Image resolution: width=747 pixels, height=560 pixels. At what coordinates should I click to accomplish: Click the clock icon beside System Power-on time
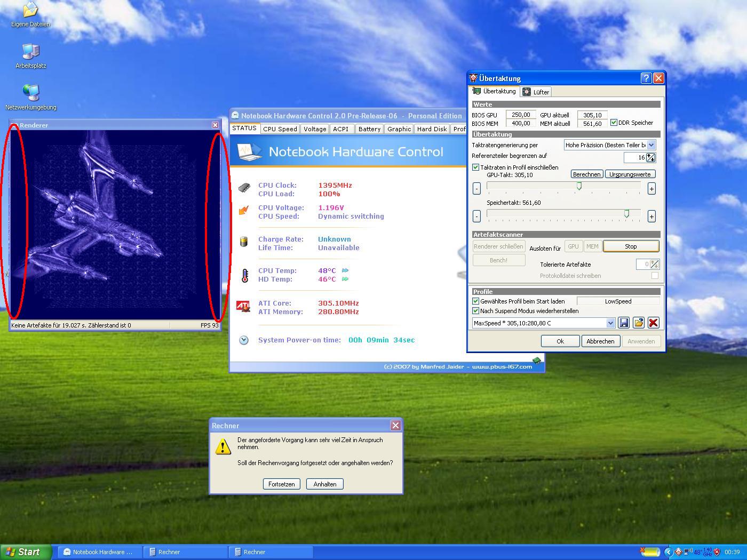pos(244,340)
